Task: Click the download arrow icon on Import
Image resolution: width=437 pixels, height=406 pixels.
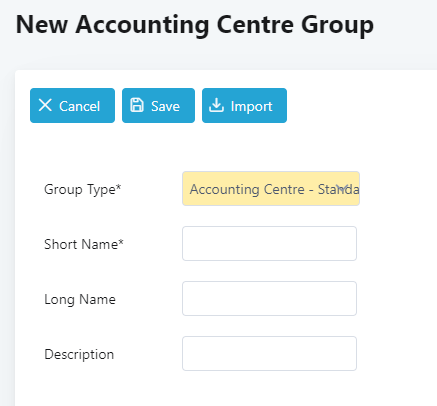Action: coord(216,105)
